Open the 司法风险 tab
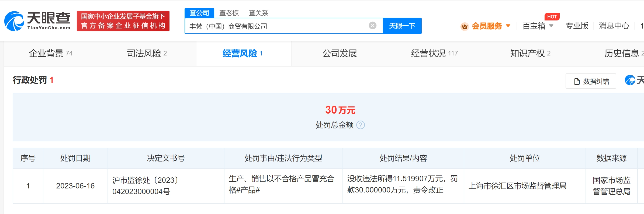This screenshot has height=214, width=644. (147, 53)
